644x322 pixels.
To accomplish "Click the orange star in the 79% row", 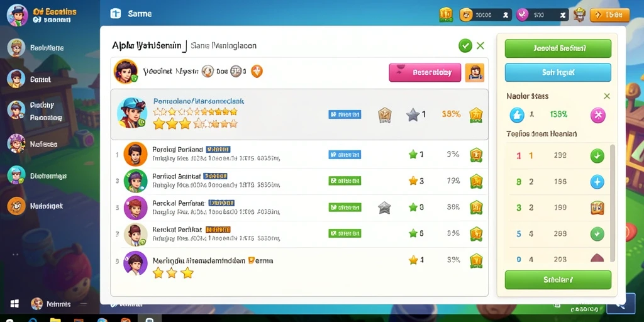I will pyautogui.click(x=413, y=180).
